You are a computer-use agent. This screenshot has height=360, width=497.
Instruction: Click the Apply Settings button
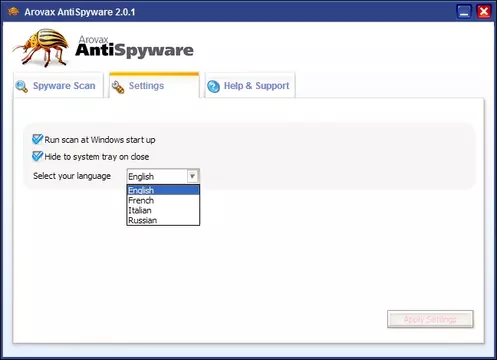(430, 319)
